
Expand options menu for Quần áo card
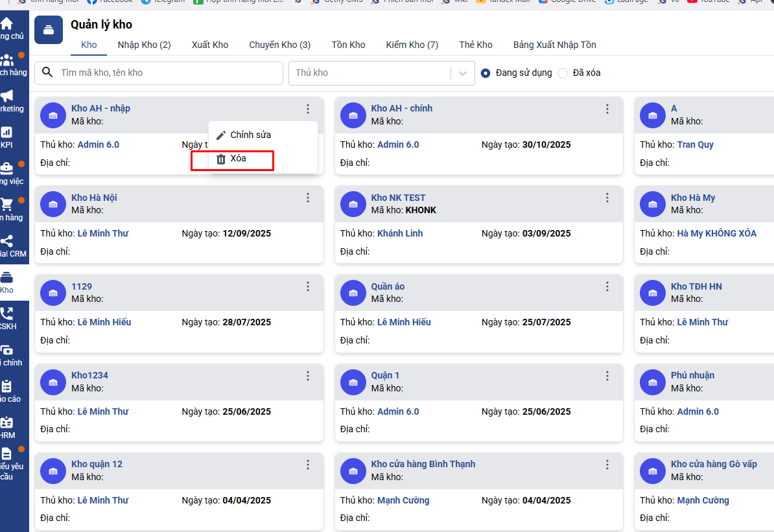click(607, 287)
